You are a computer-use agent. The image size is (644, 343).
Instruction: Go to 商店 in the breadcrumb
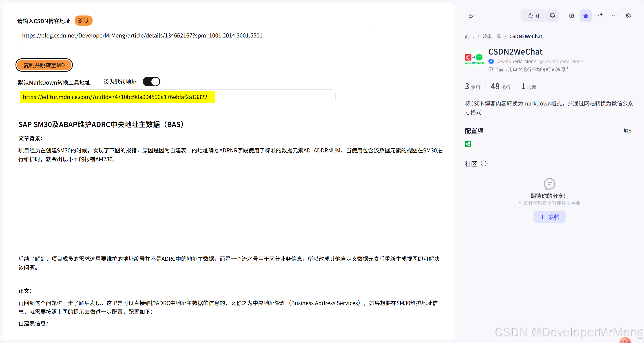point(469,36)
